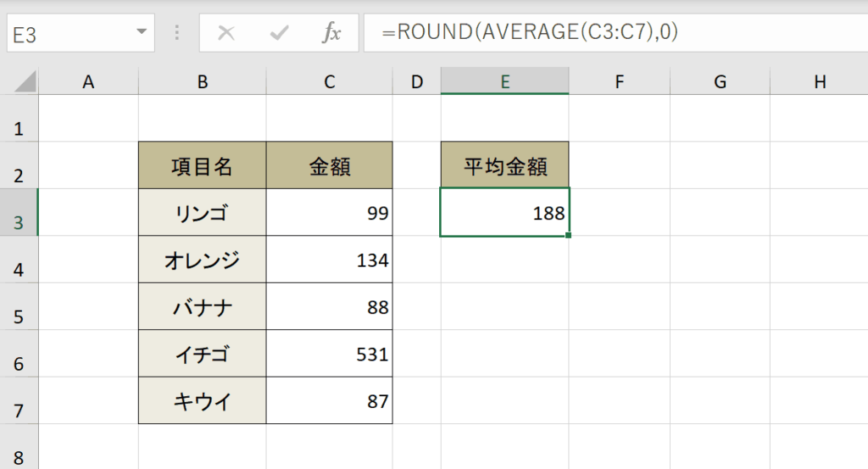This screenshot has height=469, width=868.
Task: Select column A header
Action: click(88, 81)
